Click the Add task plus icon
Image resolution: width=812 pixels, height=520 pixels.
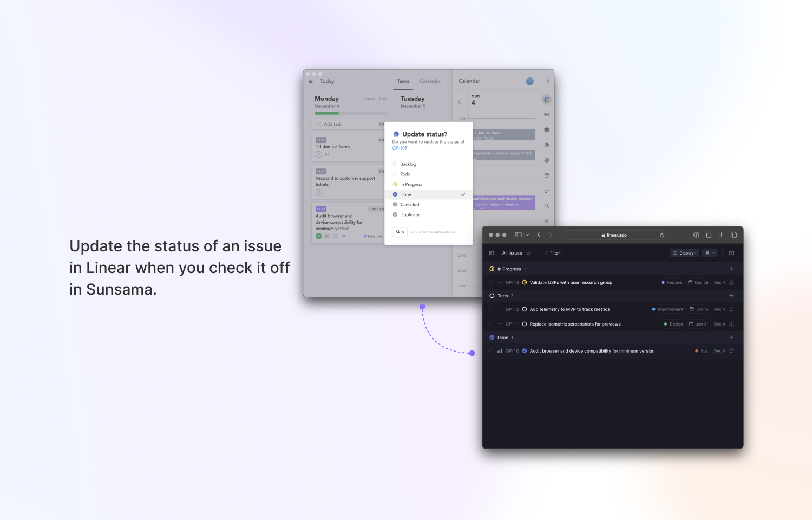coord(319,124)
